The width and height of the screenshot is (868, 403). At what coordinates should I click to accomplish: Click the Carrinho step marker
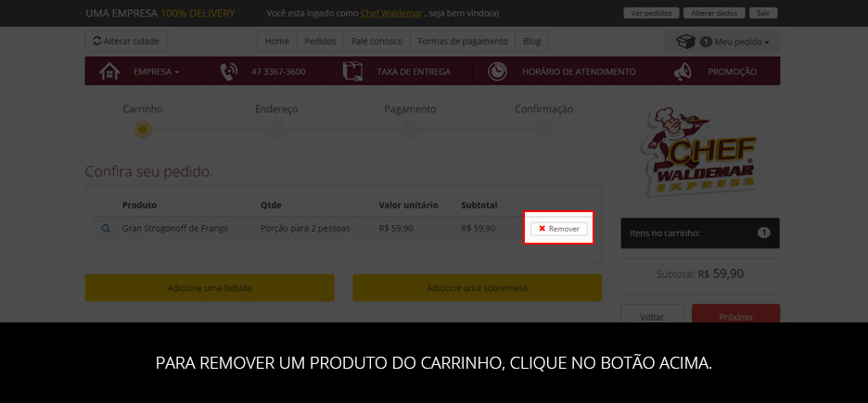143,130
